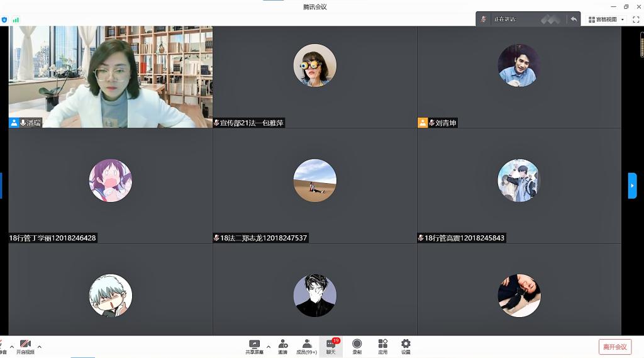Open the apps (应用) icon

click(x=382, y=346)
